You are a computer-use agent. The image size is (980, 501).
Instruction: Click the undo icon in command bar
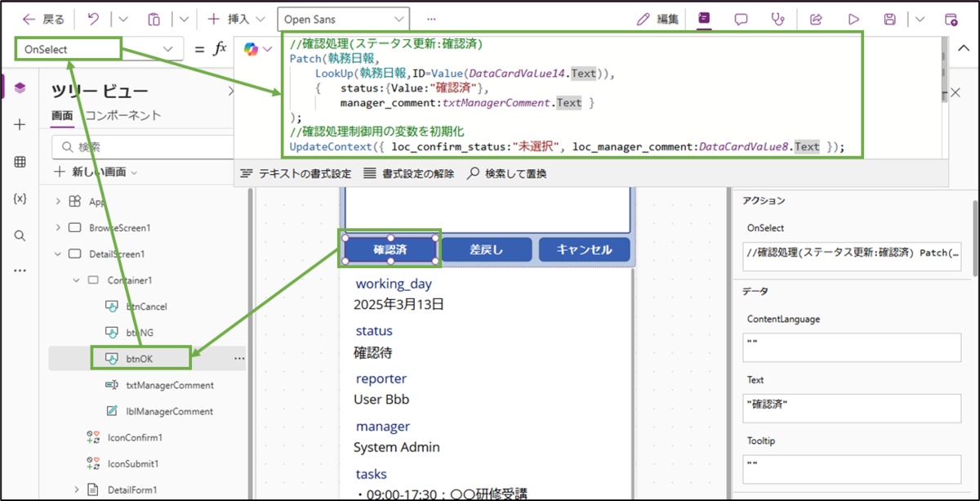coord(94,19)
